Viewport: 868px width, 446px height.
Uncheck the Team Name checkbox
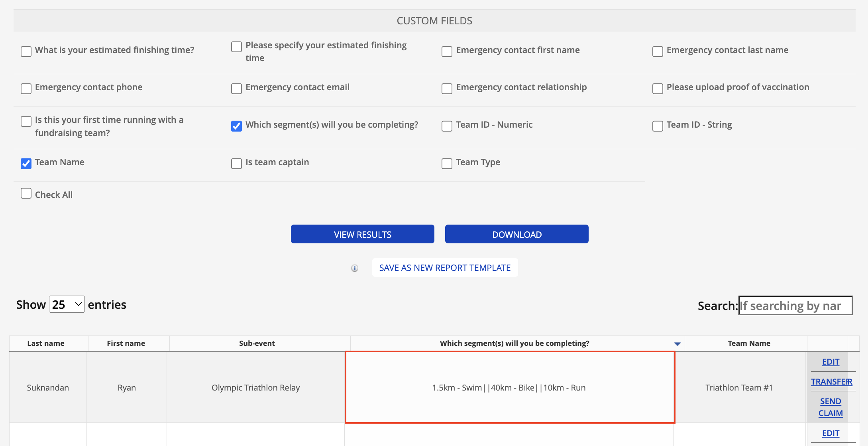pyautogui.click(x=26, y=164)
